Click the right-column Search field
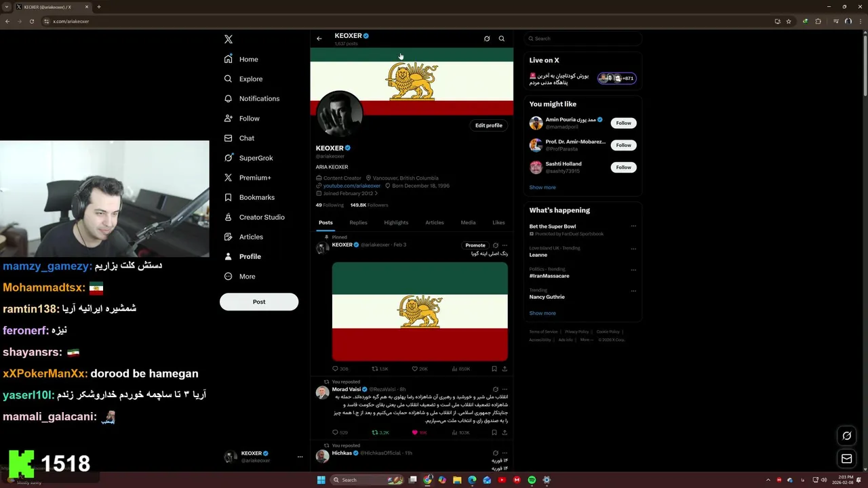The height and width of the screenshot is (488, 868). (583, 39)
